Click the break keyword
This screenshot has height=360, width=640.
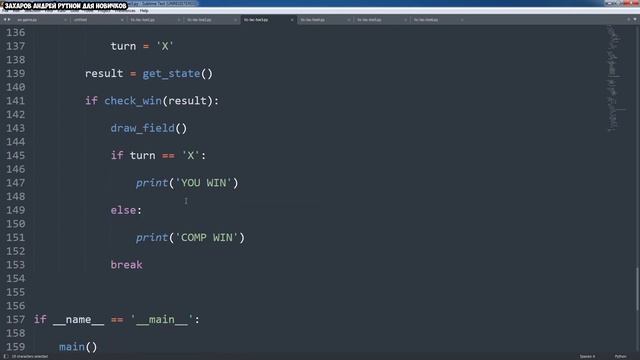pyautogui.click(x=127, y=265)
